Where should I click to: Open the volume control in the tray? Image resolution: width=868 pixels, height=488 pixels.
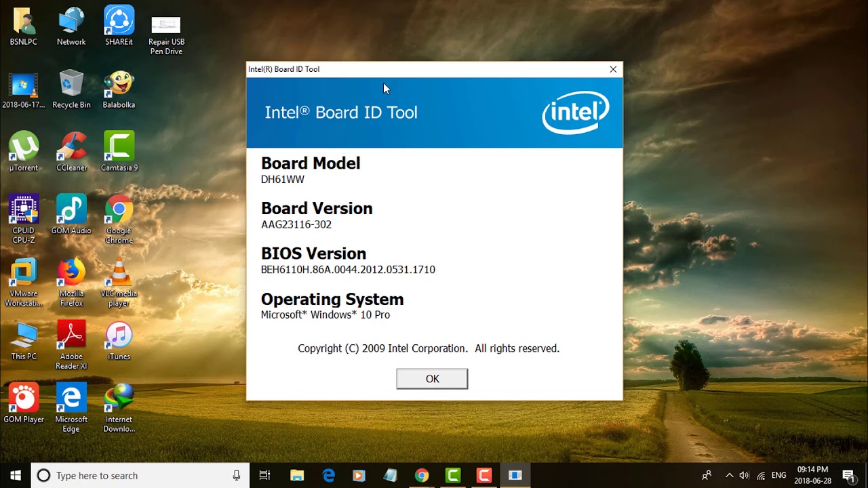[x=745, y=475]
